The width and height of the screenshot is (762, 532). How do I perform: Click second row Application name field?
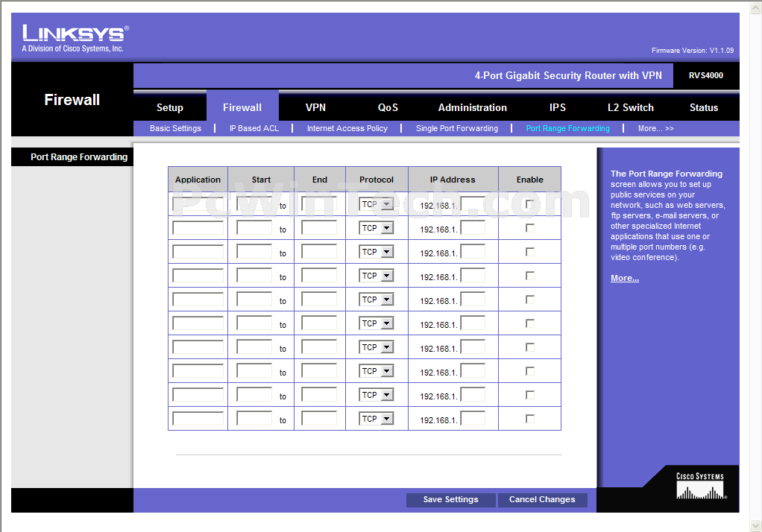[198, 228]
